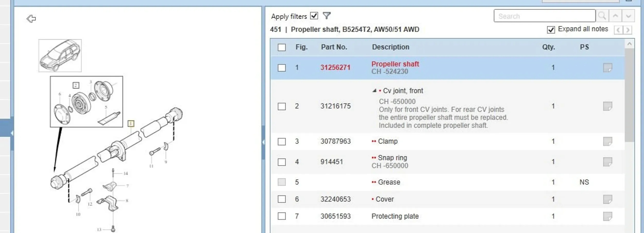Viewport: 644px width, 233px height.
Task: Click callout 11 in the diagram
Action: tap(151, 166)
